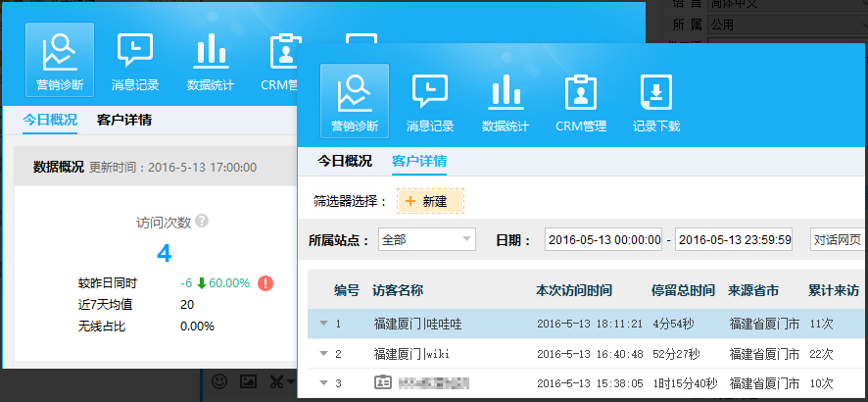
Task: Expand visitor row 1 福建厦门|哇哇哇
Action: 323,323
